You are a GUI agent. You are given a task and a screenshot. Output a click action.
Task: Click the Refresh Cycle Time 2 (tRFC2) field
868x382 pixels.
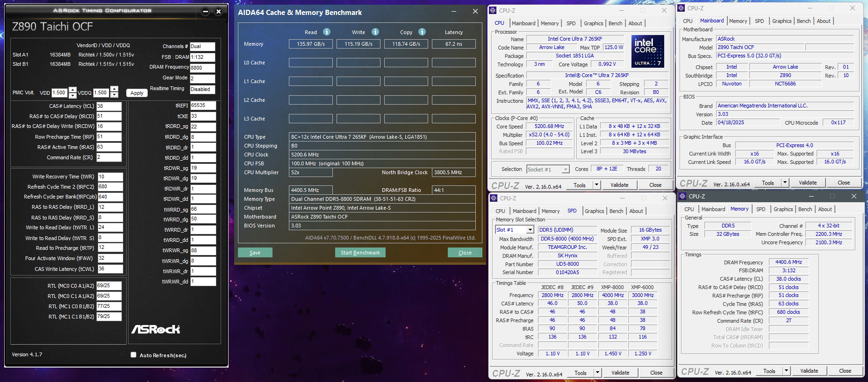110,186
